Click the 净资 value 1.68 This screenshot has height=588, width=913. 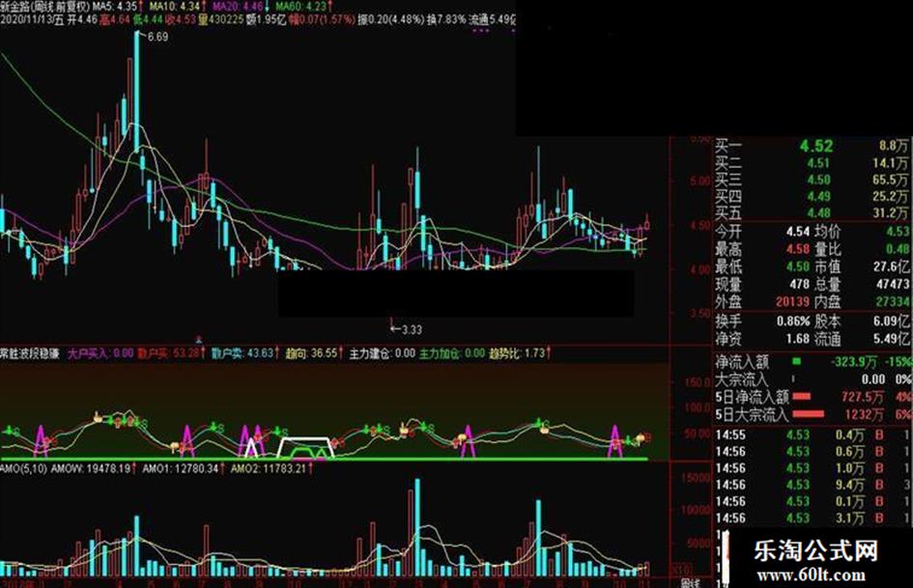click(798, 338)
